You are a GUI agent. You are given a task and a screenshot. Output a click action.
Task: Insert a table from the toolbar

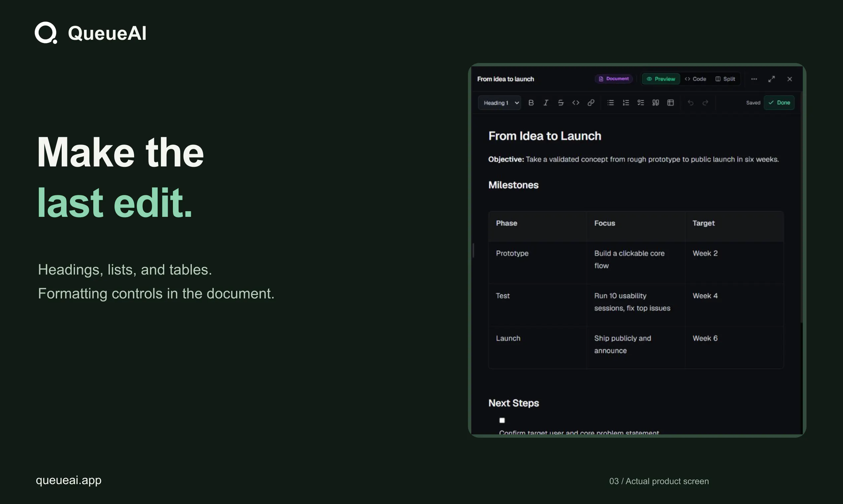pos(671,102)
